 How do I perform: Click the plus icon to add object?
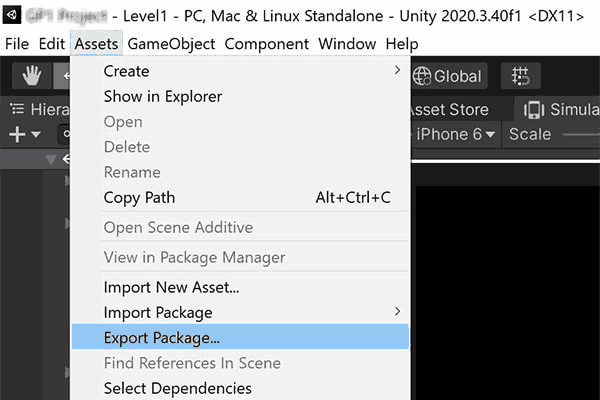[17, 135]
